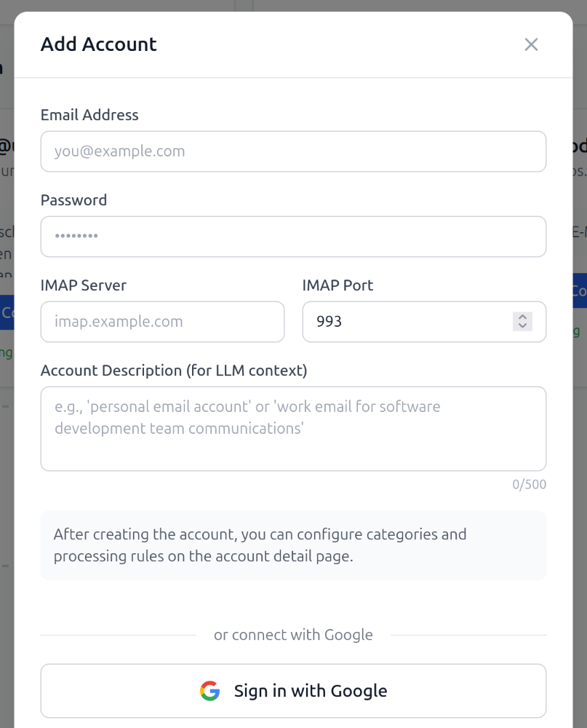Click the IMAP Port value 993

point(332,321)
